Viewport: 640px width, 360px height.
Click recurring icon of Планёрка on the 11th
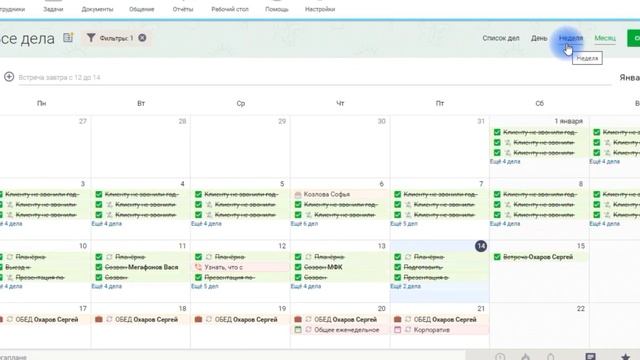click(109, 257)
